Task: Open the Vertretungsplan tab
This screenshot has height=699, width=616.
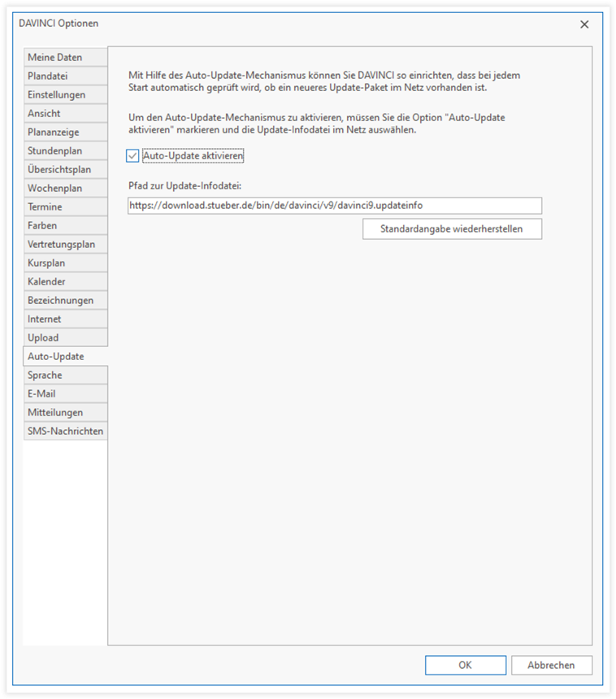Action: tap(66, 245)
